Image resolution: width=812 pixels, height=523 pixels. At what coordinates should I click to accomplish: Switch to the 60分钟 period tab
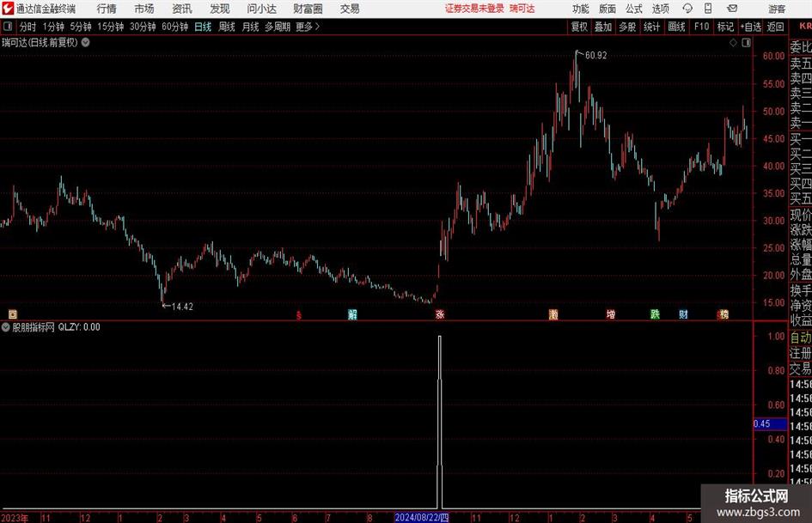click(x=175, y=27)
